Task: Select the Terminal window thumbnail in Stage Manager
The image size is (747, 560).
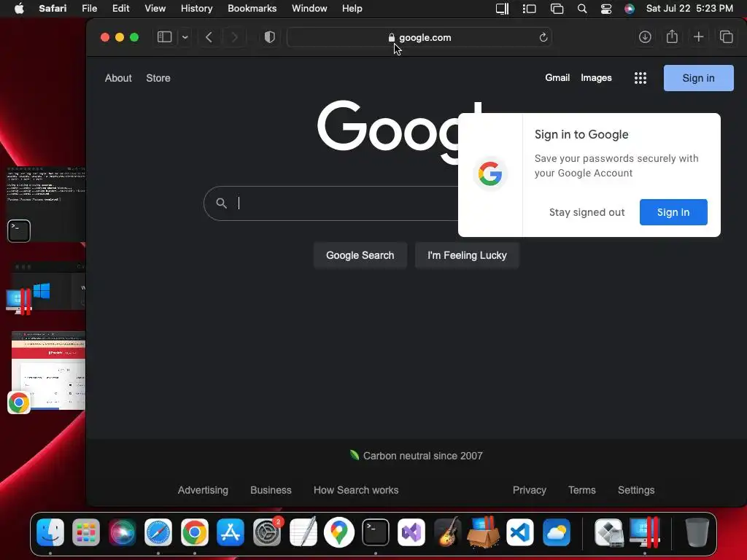Action: click(46, 204)
